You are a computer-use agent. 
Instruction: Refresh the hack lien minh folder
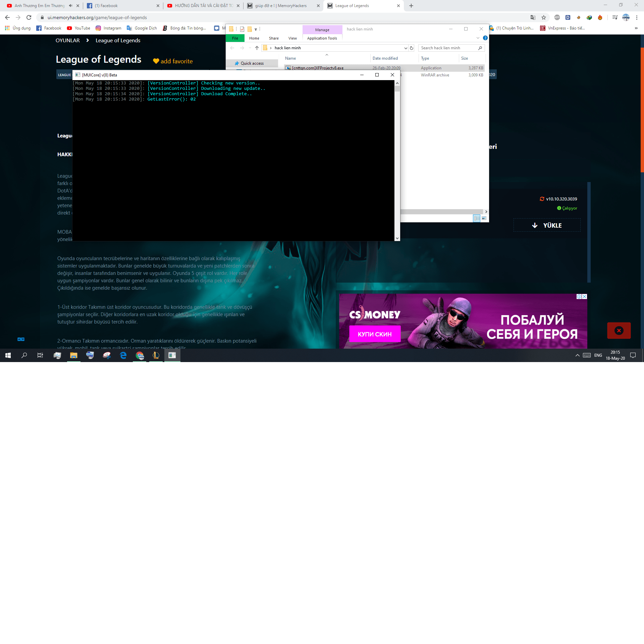coord(412,48)
